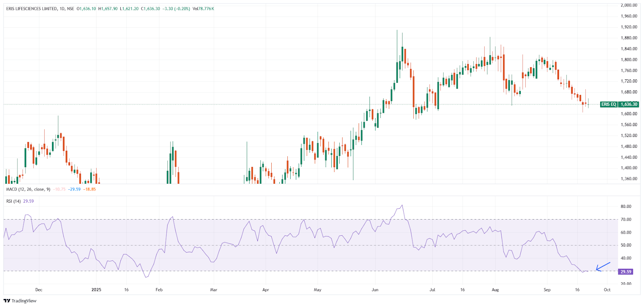Click the purple 29.59 RSI axis label

(x=625, y=272)
